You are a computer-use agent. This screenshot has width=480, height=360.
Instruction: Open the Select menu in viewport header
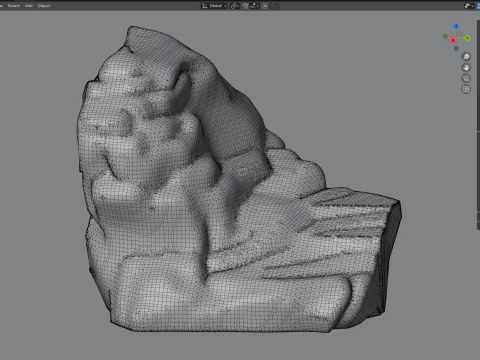[x=14, y=6]
